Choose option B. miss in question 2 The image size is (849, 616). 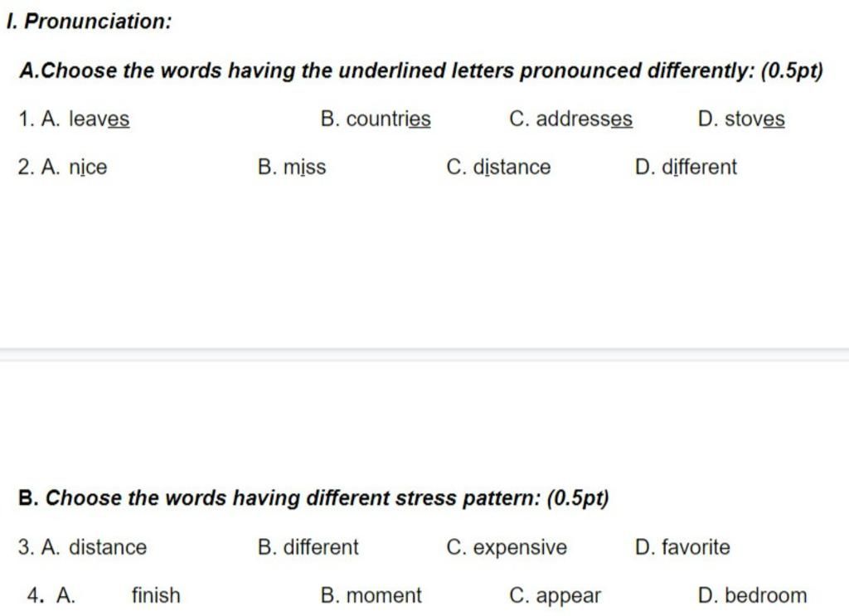(x=292, y=167)
